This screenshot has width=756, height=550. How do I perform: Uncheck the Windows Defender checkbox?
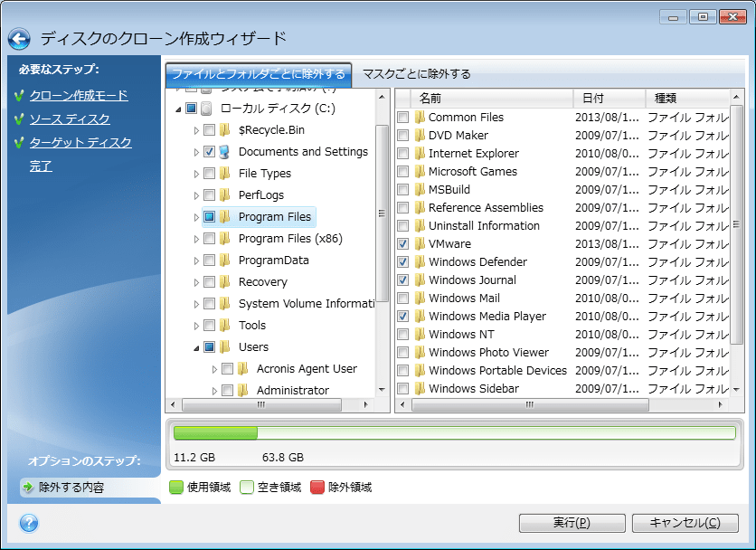(x=403, y=262)
